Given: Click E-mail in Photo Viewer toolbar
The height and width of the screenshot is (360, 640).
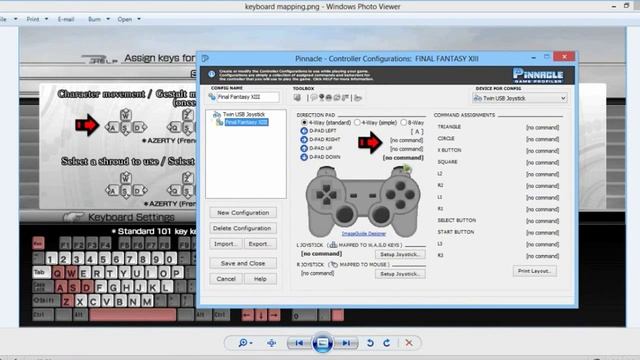Looking at the screenshot, I should point(66,19).
